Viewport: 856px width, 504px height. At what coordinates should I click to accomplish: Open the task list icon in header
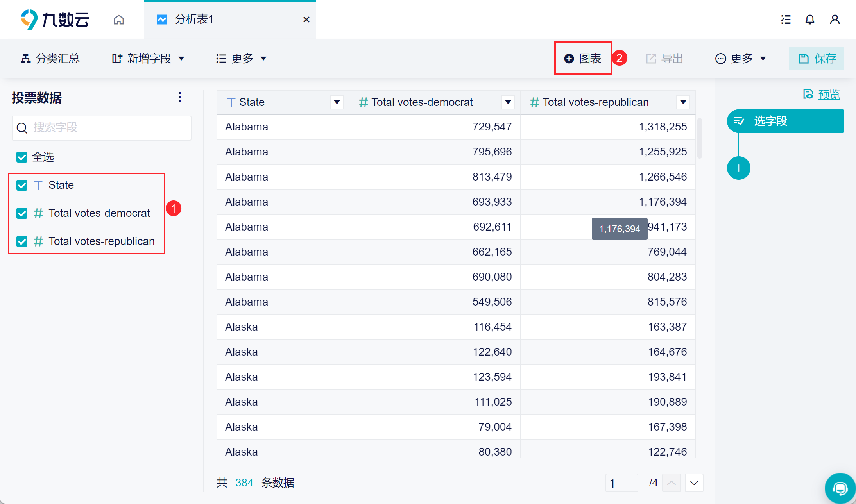coord(786,20)
